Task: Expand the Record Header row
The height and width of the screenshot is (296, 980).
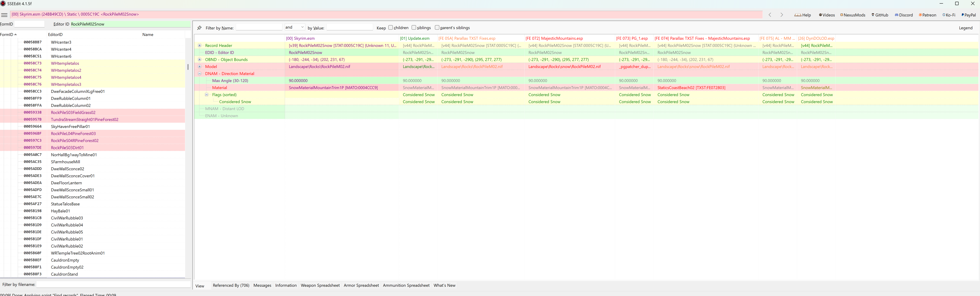Action: pyautogui.click(x=199, y=45)
